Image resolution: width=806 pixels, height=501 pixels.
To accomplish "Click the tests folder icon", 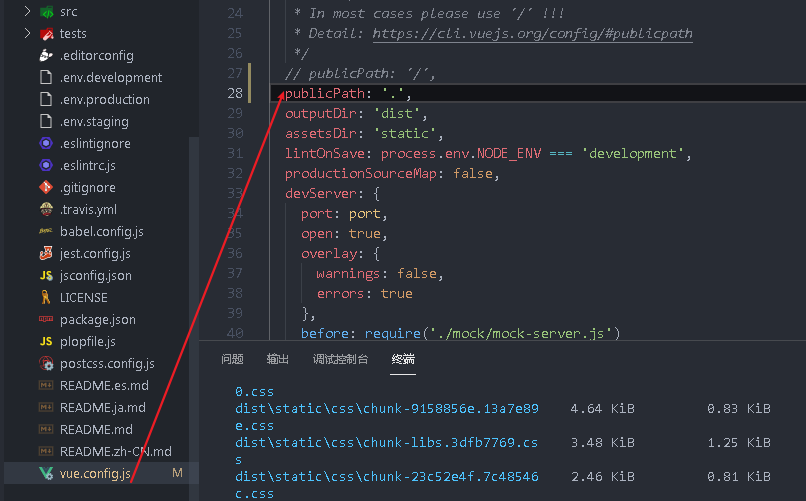I will point(46,33).
